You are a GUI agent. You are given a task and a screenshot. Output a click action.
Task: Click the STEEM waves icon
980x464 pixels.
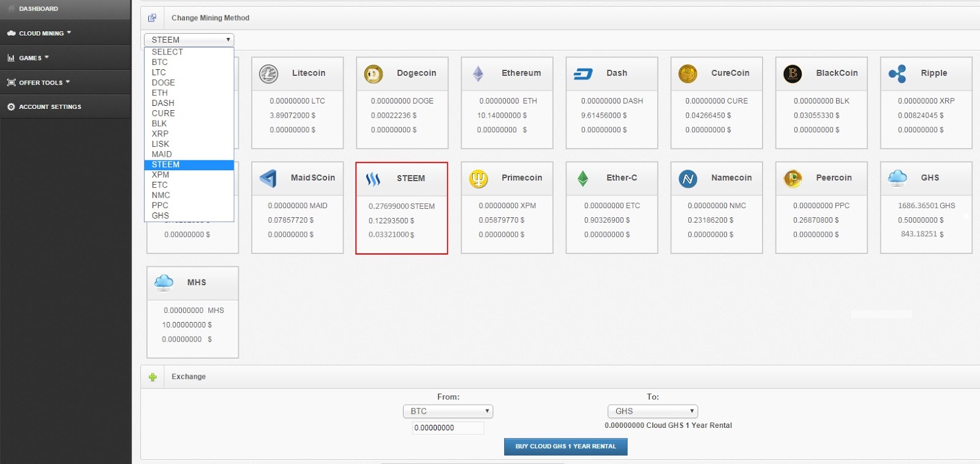(x=373, y=179)
